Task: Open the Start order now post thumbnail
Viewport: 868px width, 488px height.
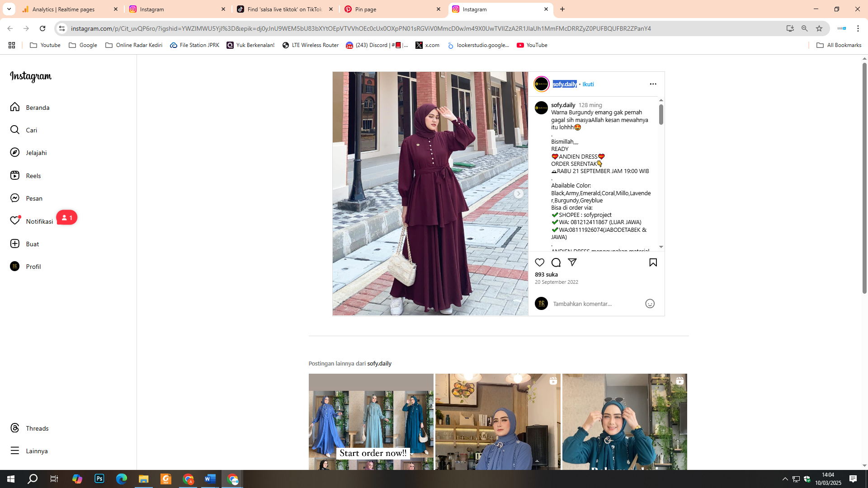Action: pyautogui.click(x=371, y=422)
